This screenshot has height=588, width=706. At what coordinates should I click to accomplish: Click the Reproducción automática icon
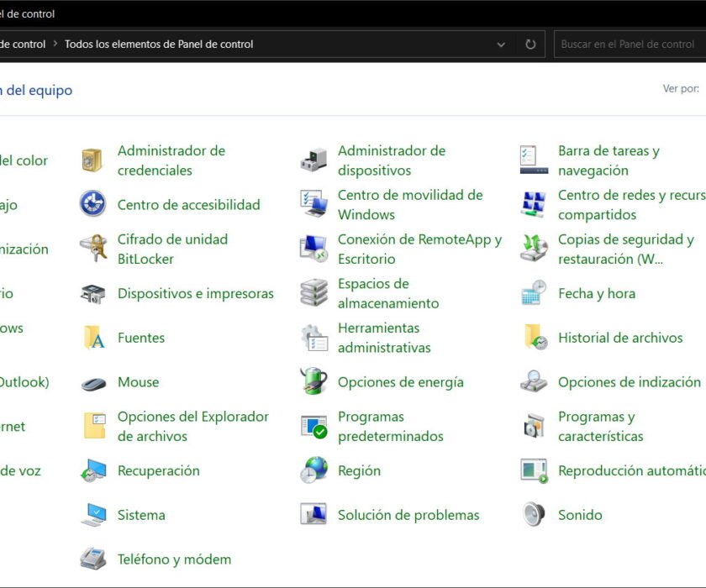pyautogui.click(x=534, y=470)
